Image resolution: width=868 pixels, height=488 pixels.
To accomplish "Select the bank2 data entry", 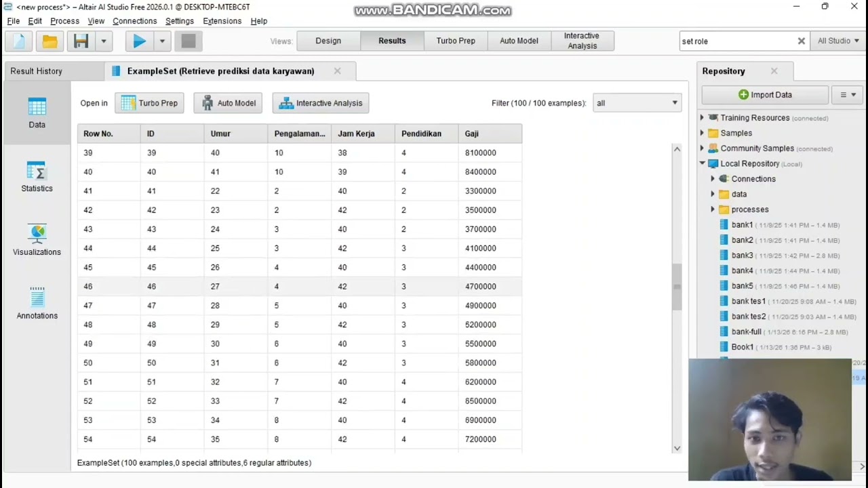I will click(778, 240).
